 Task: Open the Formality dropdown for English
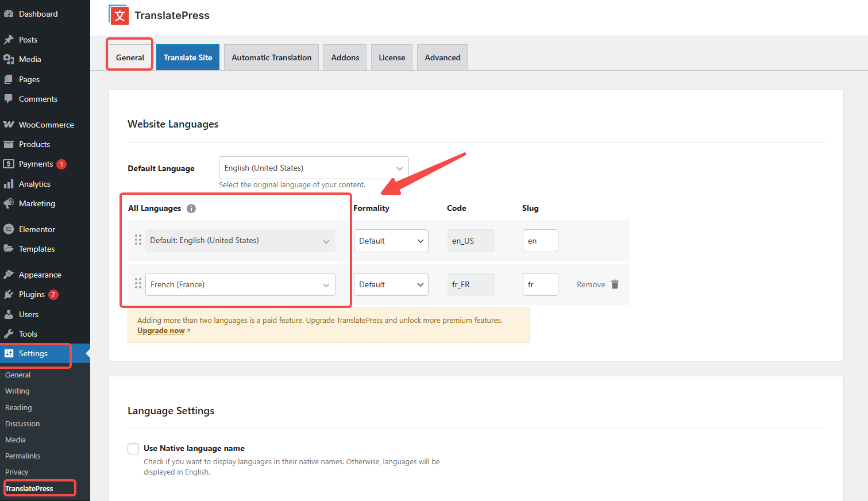pos(391,240)
